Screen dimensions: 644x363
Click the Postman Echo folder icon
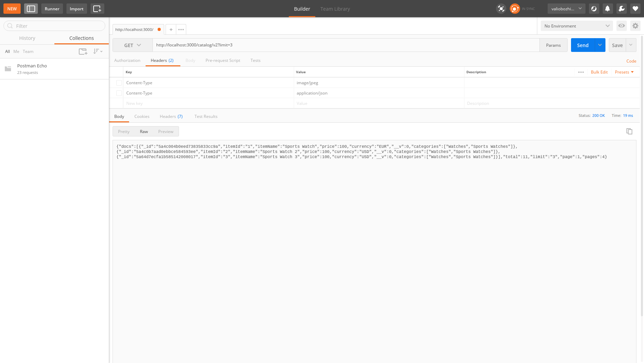click(8, 69)
